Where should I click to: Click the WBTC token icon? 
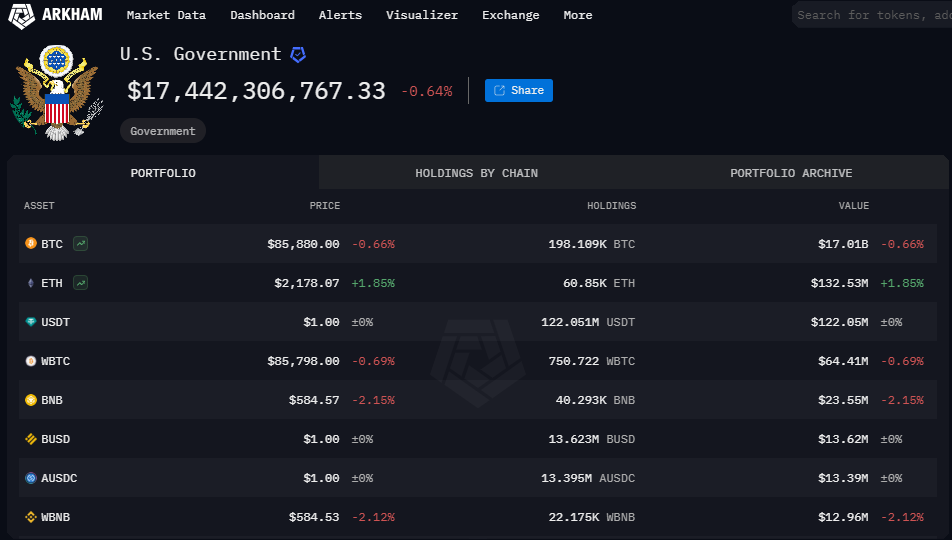click(30, 361)
